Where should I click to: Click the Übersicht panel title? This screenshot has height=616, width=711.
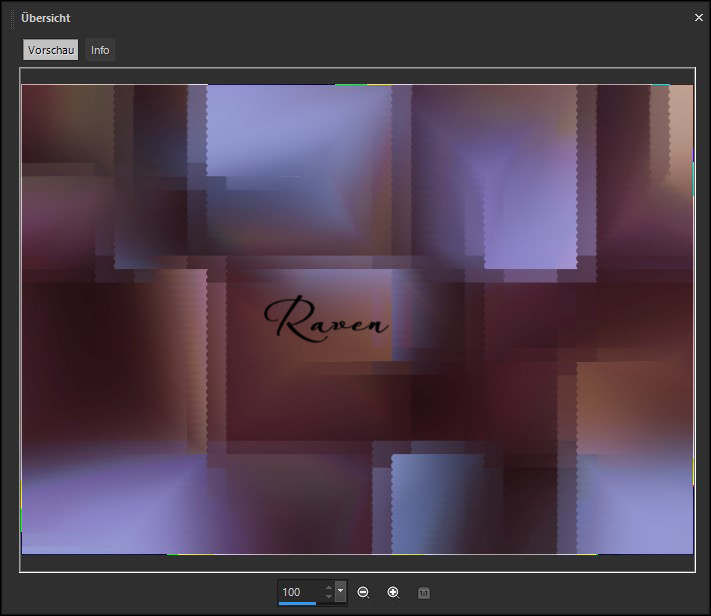coord(46,18)
